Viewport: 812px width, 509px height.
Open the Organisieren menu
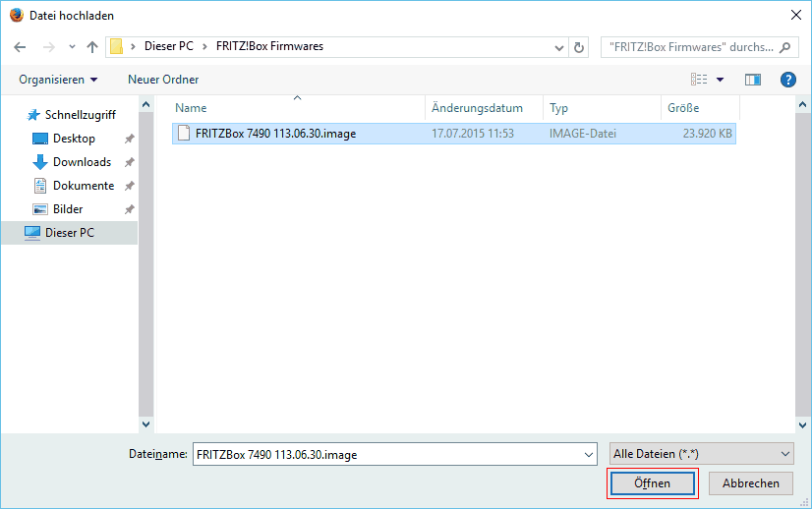pyautogui.click(x=58, y=80)
